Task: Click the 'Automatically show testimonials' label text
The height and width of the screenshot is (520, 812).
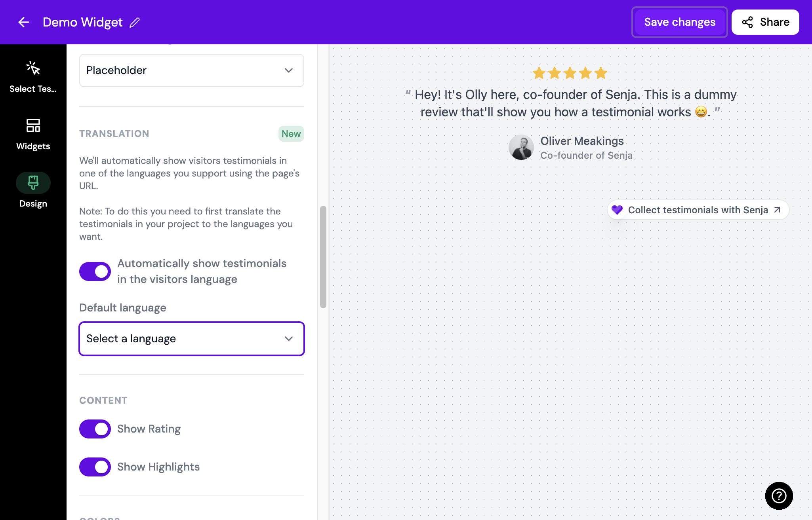Action: tap(202, 271)
